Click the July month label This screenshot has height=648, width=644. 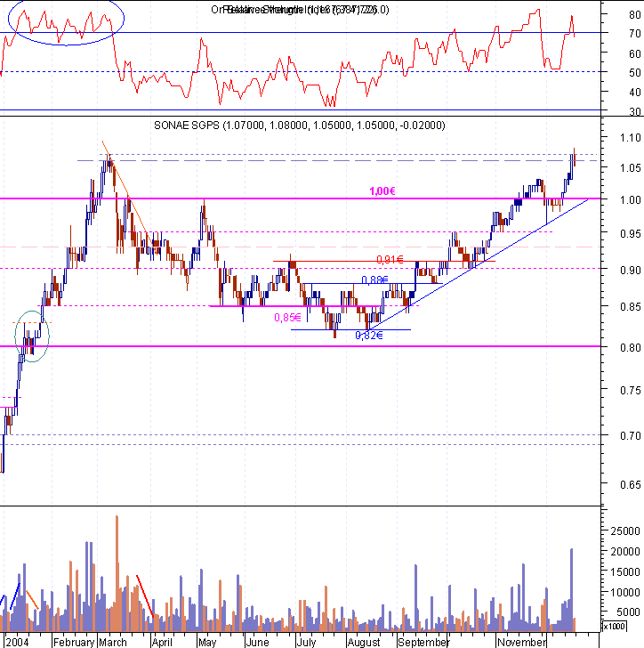coord(307,642)
